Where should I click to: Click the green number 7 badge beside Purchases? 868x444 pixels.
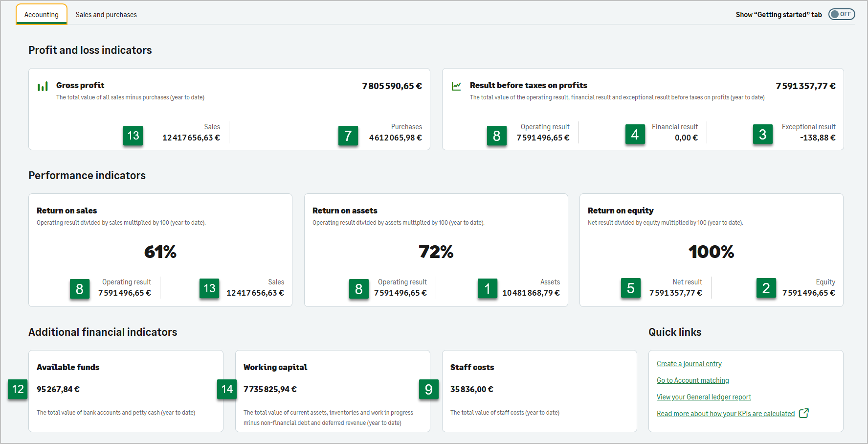pyautogui.click(x=348, y=136)
